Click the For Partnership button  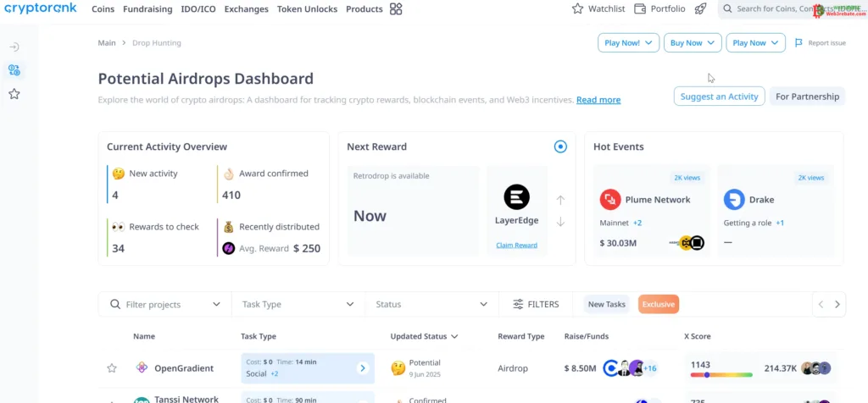[x=807, y=97]
